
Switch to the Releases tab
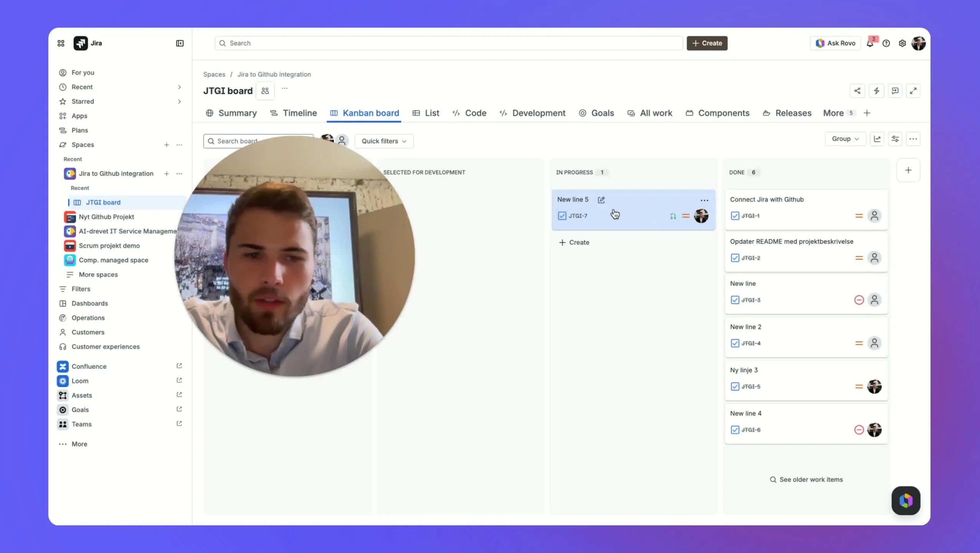[x=787, y=113]
